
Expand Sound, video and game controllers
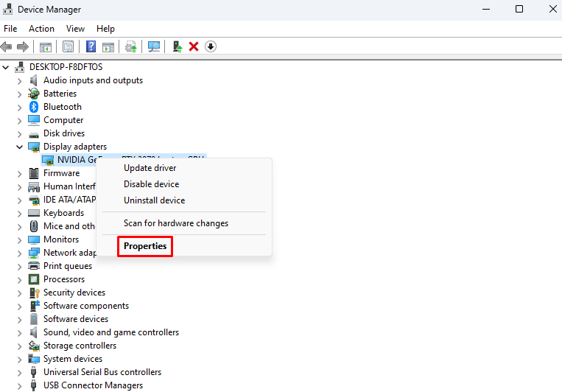click(x=19, y=333)
